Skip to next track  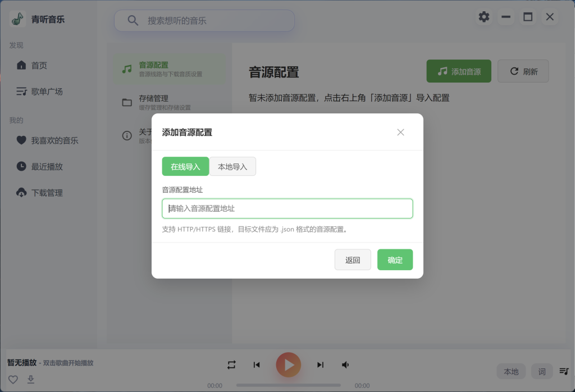320,365
